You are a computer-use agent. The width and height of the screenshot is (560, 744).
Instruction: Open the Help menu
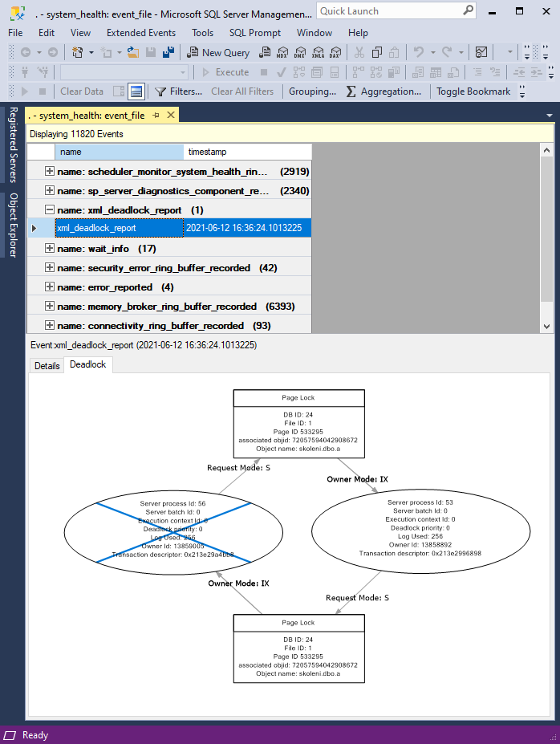(x=358, y=33)
